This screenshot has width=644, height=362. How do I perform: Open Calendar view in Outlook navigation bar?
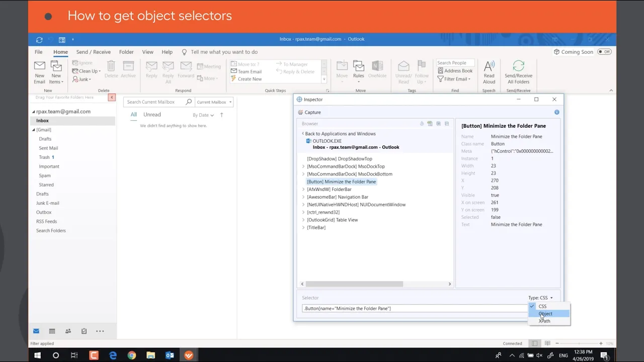click(52, 331)
